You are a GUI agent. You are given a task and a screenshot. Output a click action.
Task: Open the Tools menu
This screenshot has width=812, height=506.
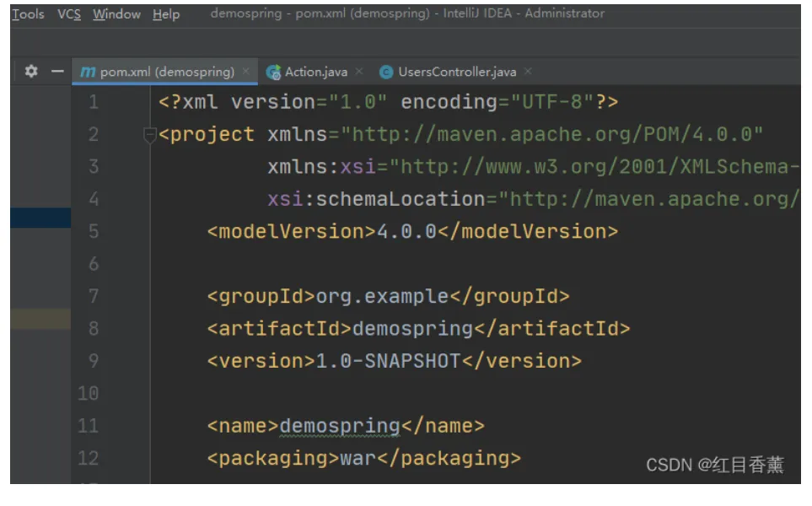28,14
